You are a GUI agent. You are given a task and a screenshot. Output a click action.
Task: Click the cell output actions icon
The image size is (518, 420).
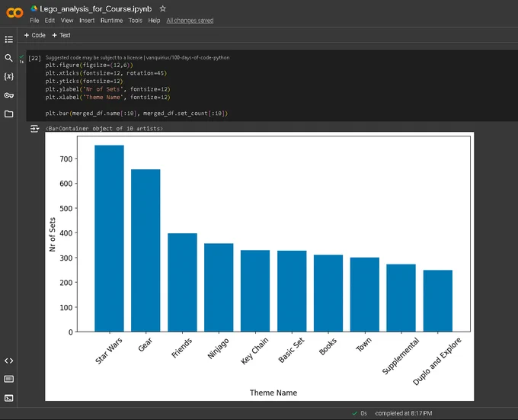click(x=34, y=129)
